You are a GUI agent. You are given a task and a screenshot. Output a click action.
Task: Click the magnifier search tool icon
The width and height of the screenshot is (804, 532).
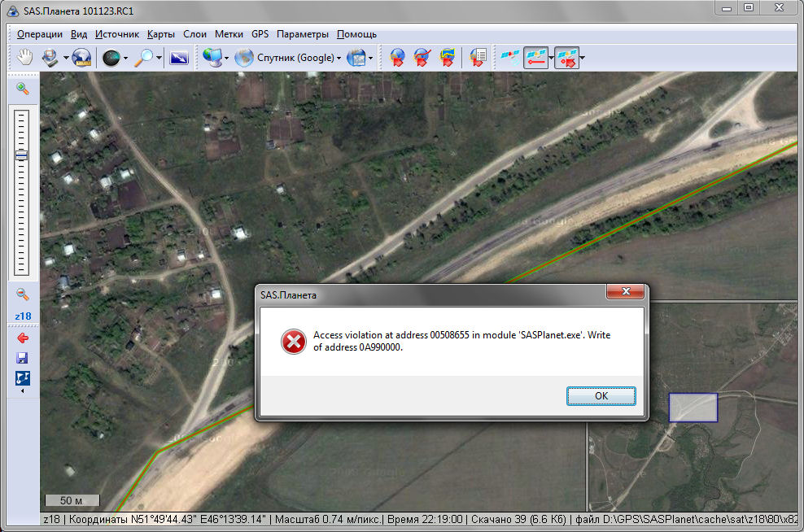pyautogui.click(x=143, y=57)
